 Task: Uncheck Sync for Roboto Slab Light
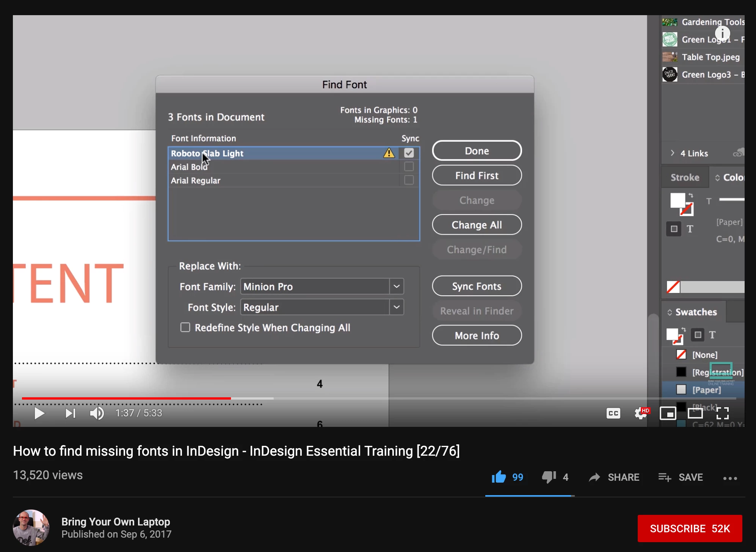click(x=409, y=153)
